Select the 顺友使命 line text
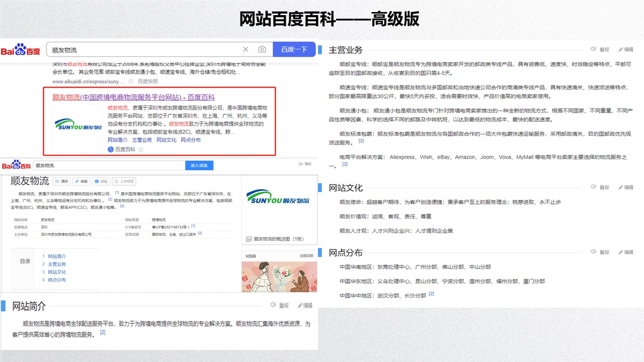This screenshot has height=362, width=644. (x=450, y=202)
